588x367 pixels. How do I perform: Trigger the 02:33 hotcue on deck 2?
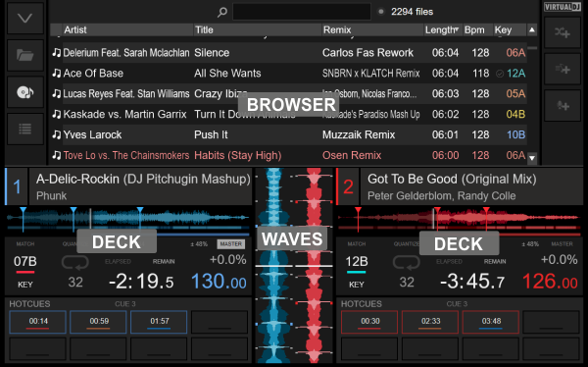[x=430, y=322]
